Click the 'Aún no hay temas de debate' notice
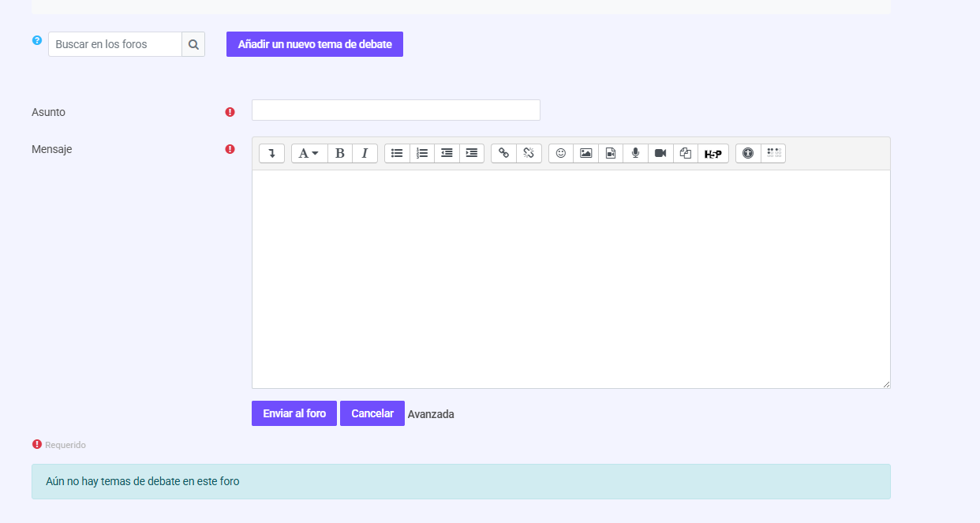Screen dimensions: 980x523 coord(461,481)
